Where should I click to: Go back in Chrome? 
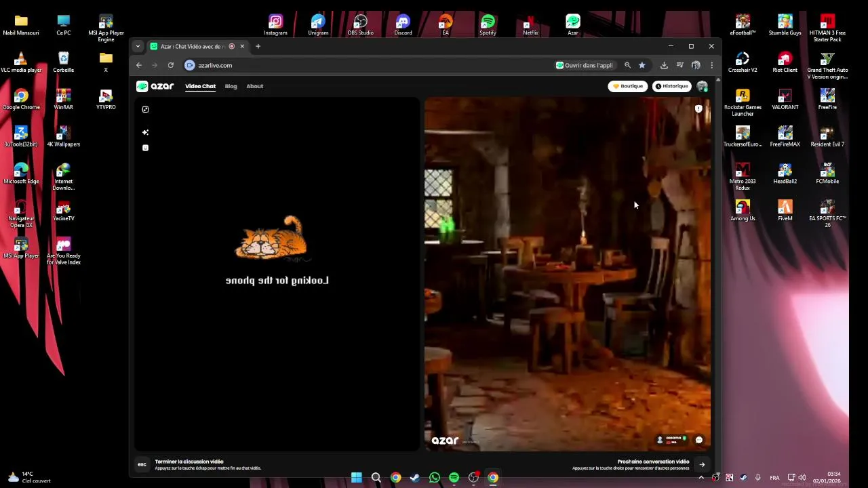(139, 65)
